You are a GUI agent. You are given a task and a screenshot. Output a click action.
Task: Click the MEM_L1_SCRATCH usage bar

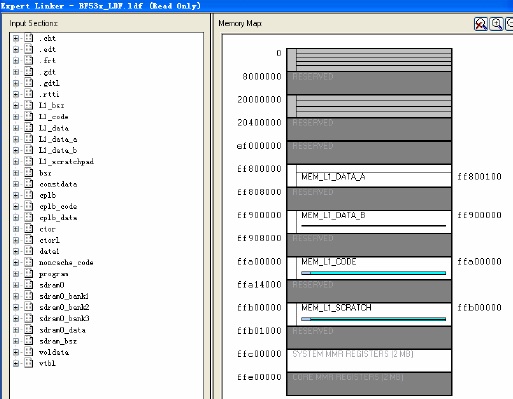coord(373,319)
